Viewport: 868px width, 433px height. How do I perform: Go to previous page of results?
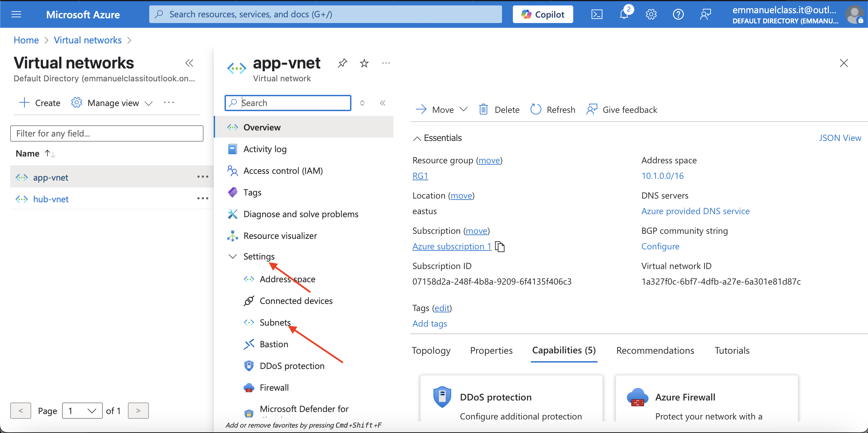tap(21, 411)
